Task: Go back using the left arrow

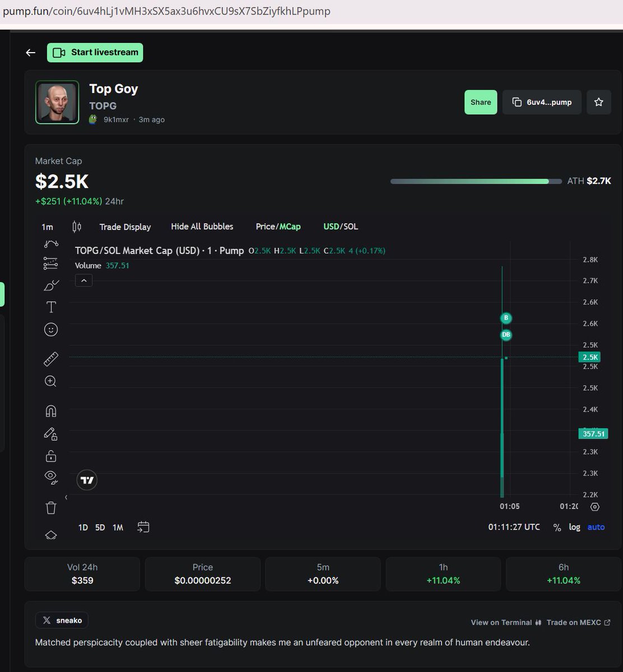Action: pyautogui.click(x=31, y=53)
